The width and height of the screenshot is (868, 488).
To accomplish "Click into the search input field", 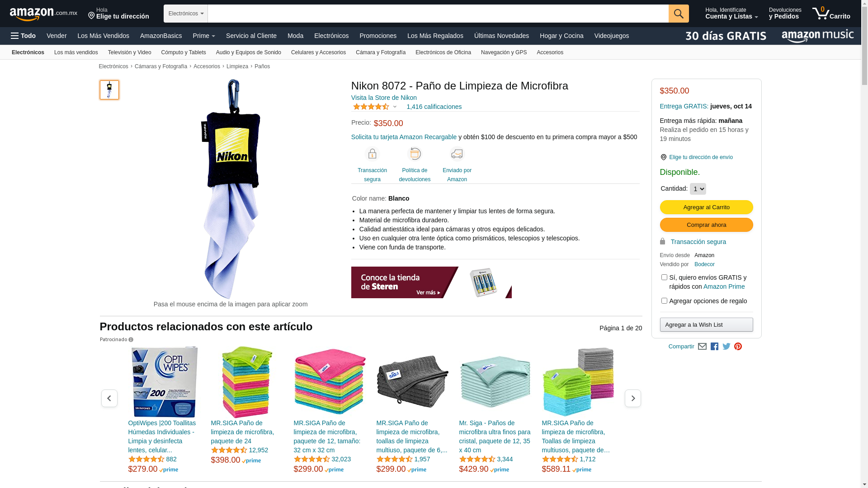I will (x=438, y=14).
